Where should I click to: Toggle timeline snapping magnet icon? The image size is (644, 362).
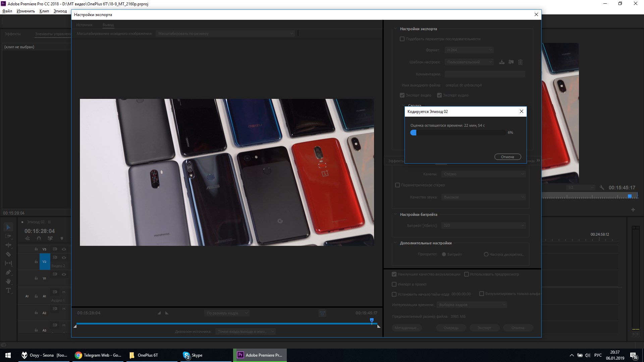tap(39, 238)
